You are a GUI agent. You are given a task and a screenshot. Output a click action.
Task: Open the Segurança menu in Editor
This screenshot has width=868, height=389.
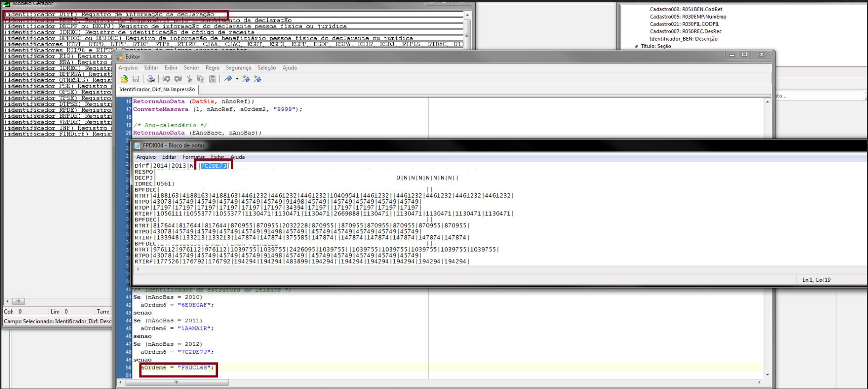[238, 68]
